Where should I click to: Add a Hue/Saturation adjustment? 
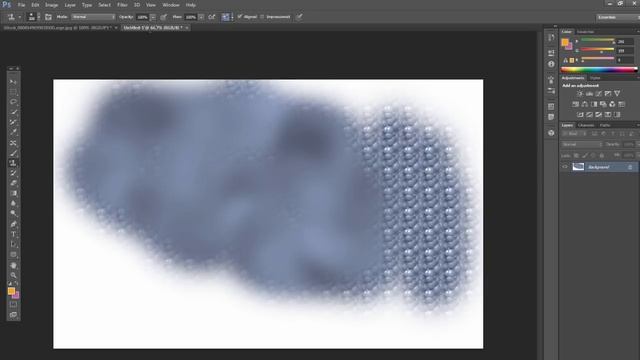click(576, 104)
